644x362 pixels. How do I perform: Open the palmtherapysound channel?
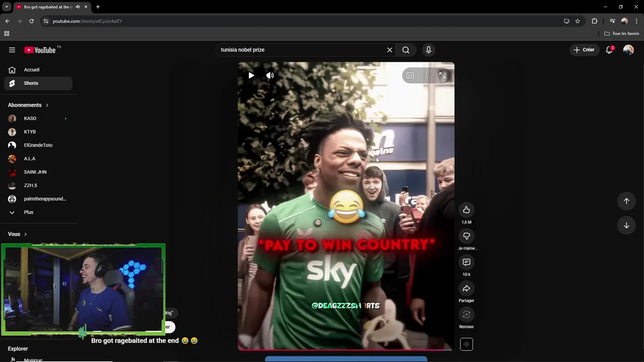38,199
